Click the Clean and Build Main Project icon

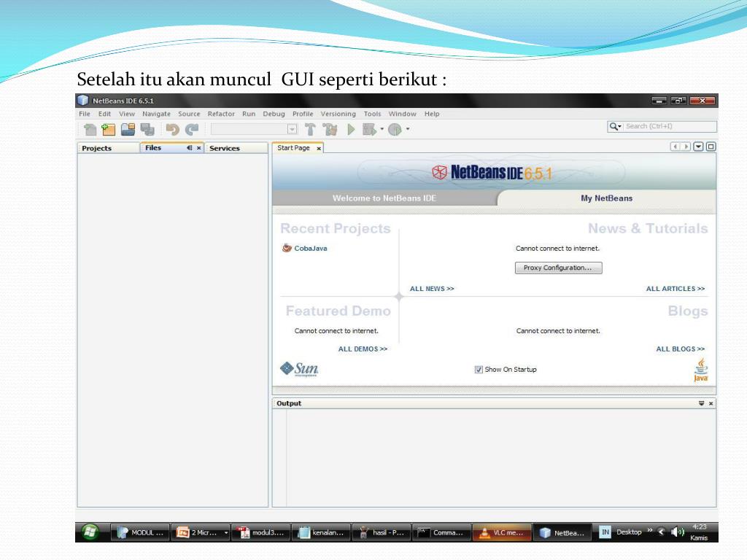click(330, 129)
